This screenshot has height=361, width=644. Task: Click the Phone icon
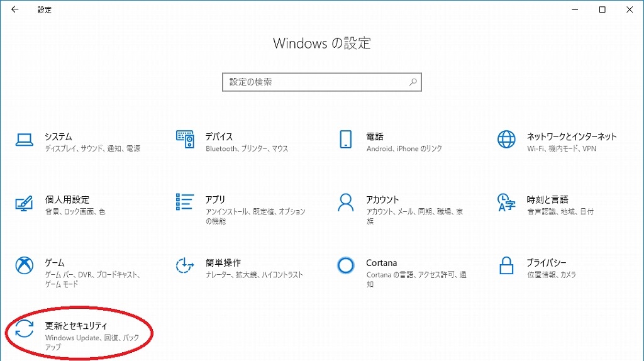(x=345, y=139)
